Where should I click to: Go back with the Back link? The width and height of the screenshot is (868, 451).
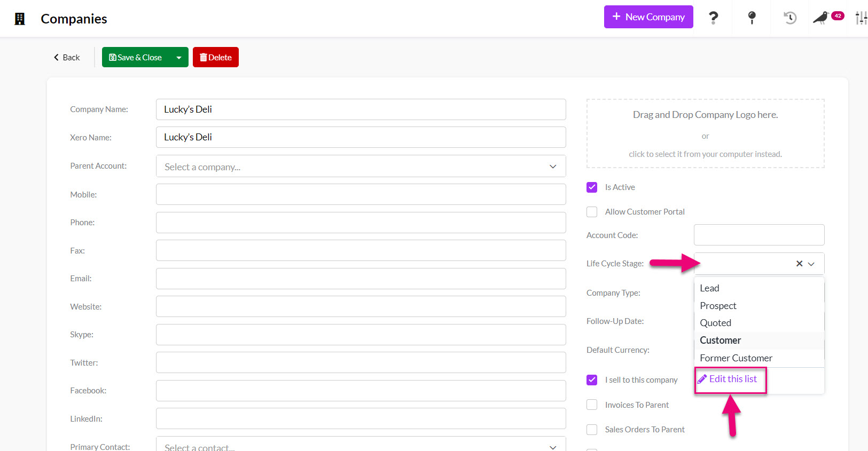(x=67, y=58)
